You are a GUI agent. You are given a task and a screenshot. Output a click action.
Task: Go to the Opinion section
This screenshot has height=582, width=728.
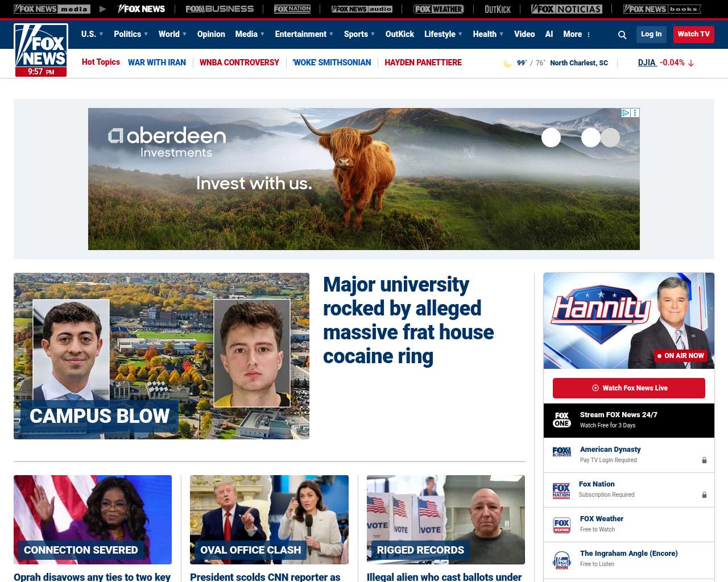[x=211, y=34]
